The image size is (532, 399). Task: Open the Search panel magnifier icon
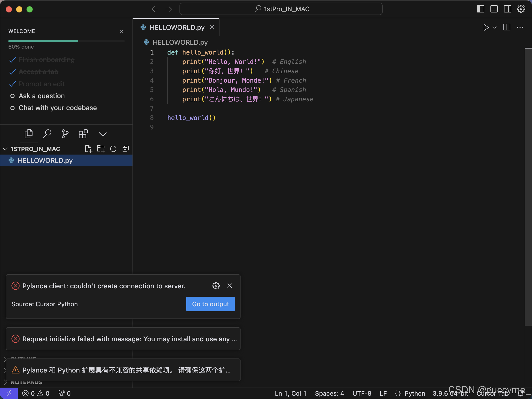point(47,134)
